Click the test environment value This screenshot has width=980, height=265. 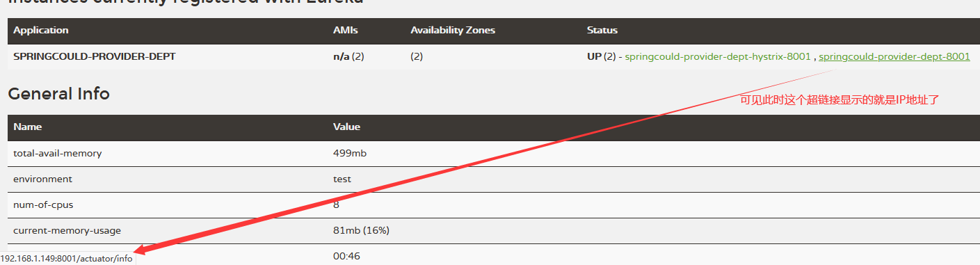click(342, 179)
